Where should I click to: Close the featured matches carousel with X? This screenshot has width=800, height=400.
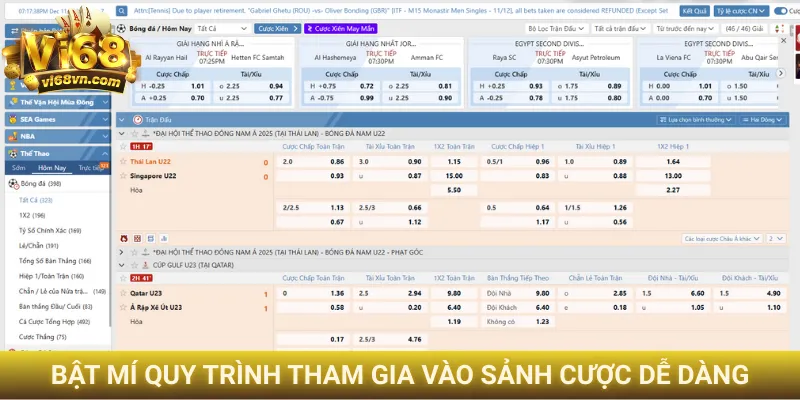pos(784,40)
